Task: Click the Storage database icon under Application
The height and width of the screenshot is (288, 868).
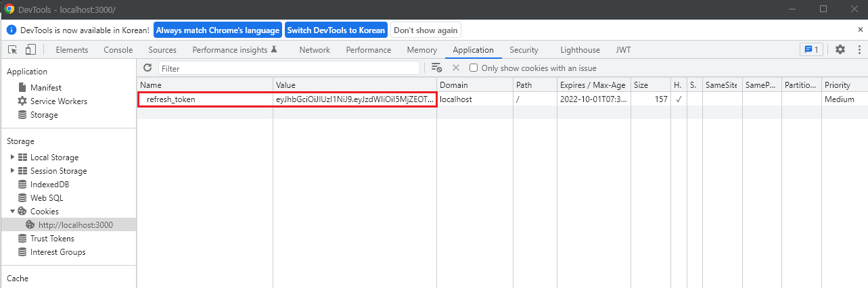Action: 23,115
